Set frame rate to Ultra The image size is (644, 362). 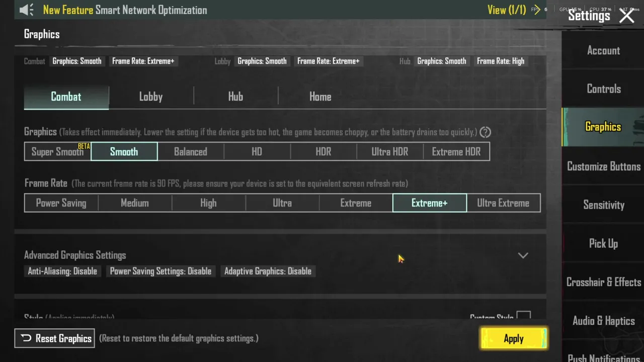(282, 203)
